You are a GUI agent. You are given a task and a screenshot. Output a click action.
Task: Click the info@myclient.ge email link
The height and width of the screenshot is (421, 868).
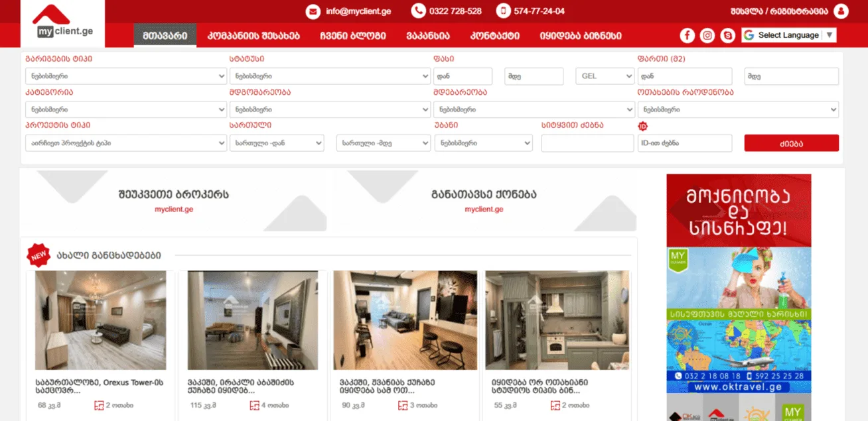358,11
